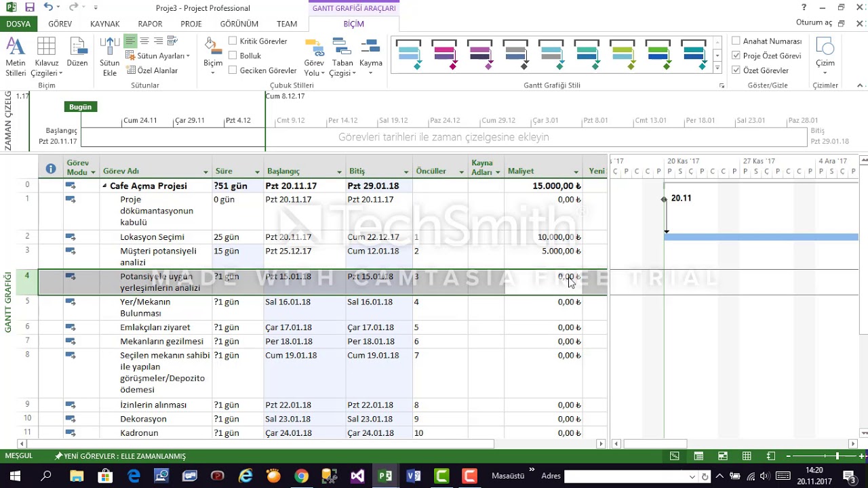Screen dimensions: 868x488
Task: Select the Lokasyon Seçimi task name cell
Action: [157, 237]
